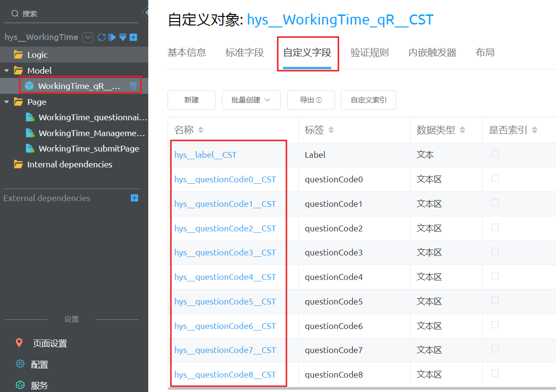Add an external dependency with plus icon
Viewport: 556px width, 392px height.
click(x=134, y=198)
